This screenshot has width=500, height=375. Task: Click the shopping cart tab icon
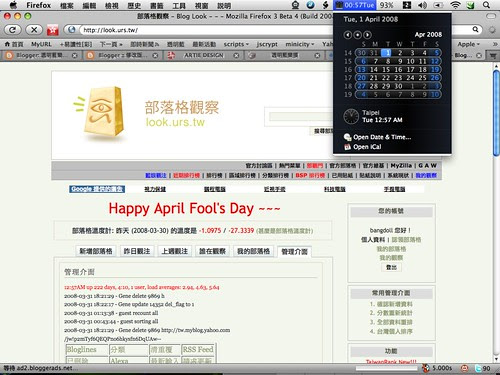(493, 55)
